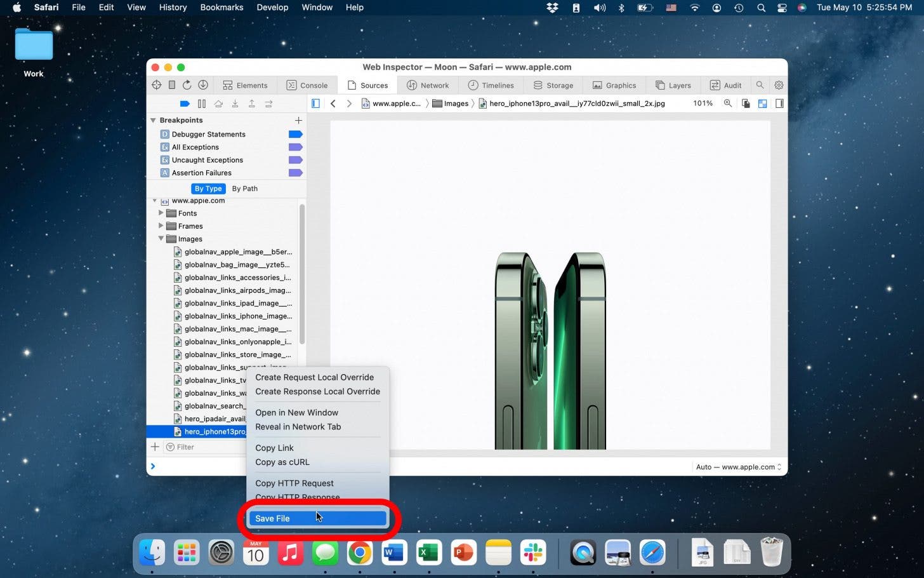Open Dropbox menu bar icon

pos(552,8)
